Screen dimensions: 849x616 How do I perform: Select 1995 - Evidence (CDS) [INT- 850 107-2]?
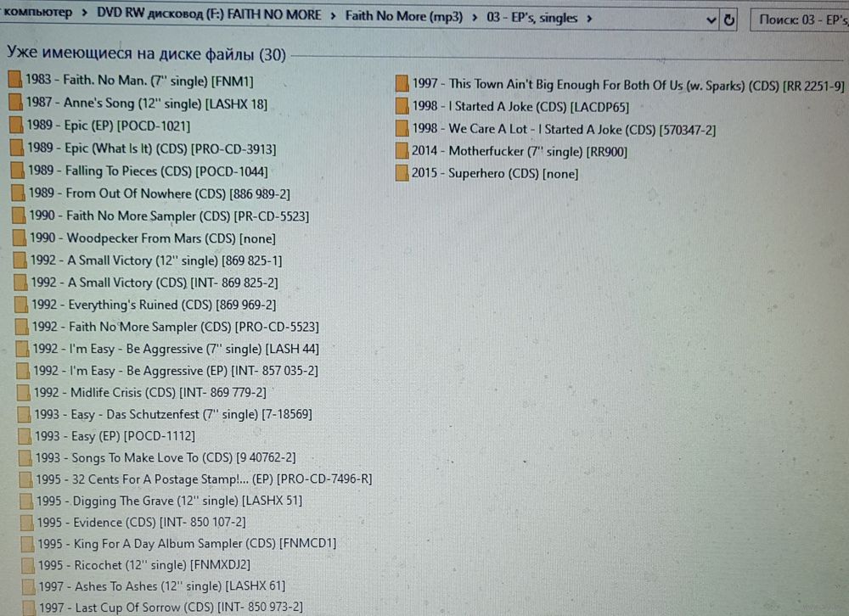pos(141,523)
